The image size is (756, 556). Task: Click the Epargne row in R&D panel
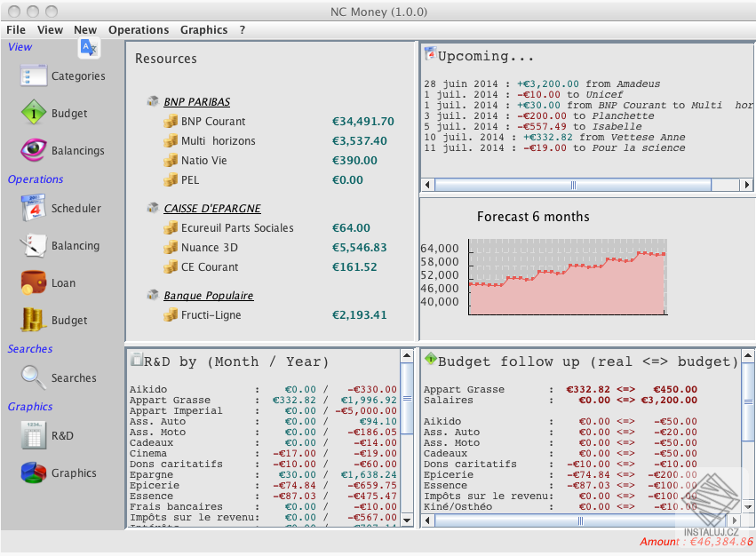pyautogui.click(x=263, y=474)
